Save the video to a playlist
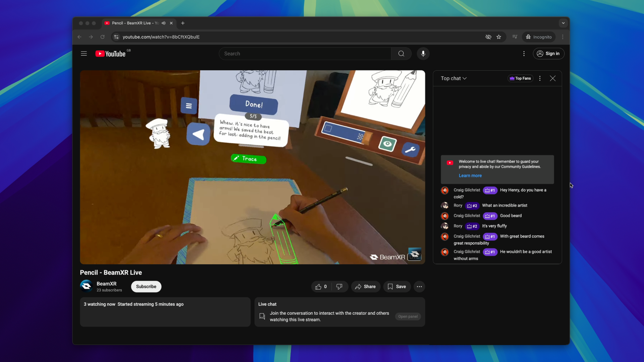This screenshot has height=362, width=644. 397,287
